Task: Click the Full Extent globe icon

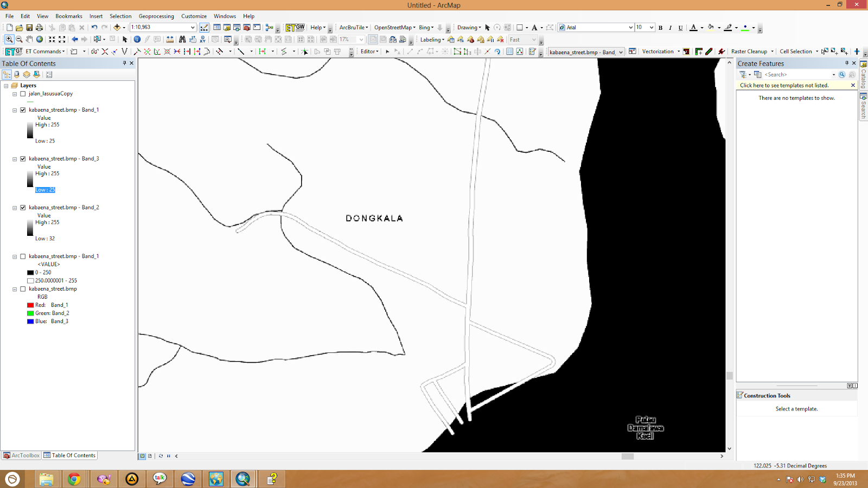Action: (x=39, y=39)
